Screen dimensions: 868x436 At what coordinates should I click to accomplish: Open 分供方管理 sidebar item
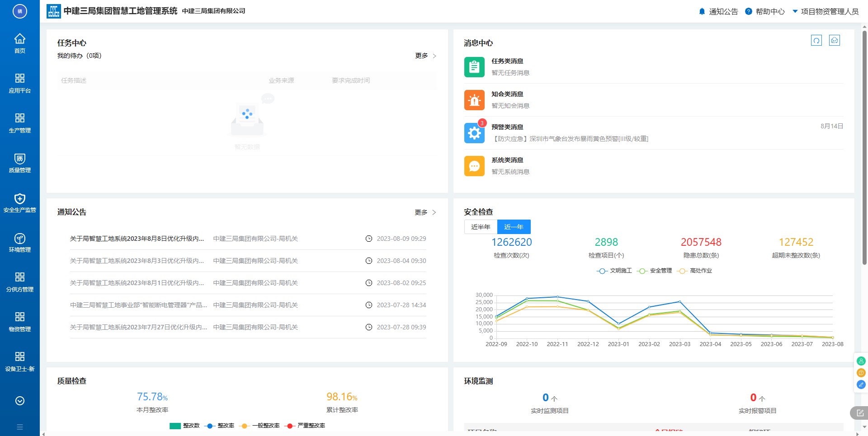(x=20, y=282)
